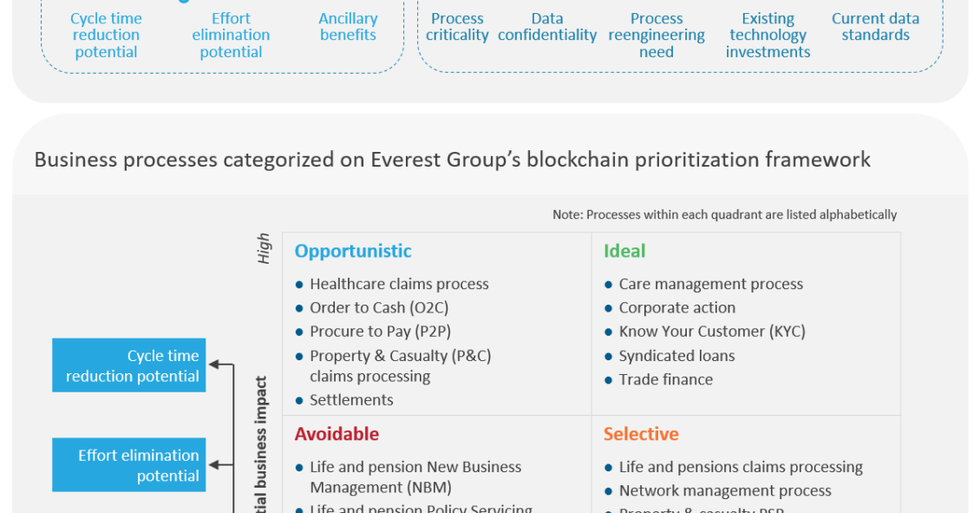The width and height of the screenshot is (980, 513).
Task: Select the 'Opportunistic' quadrant heading
Action: (353, 251)
